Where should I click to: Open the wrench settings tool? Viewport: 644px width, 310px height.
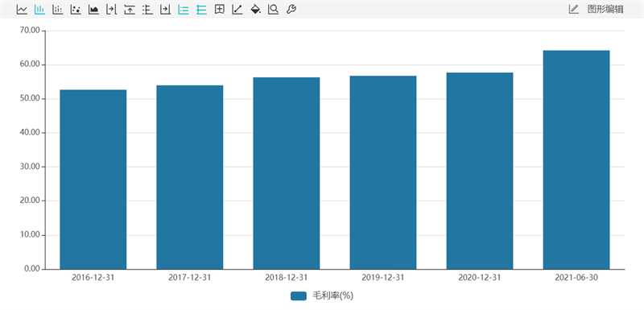(x=291, y=10)
